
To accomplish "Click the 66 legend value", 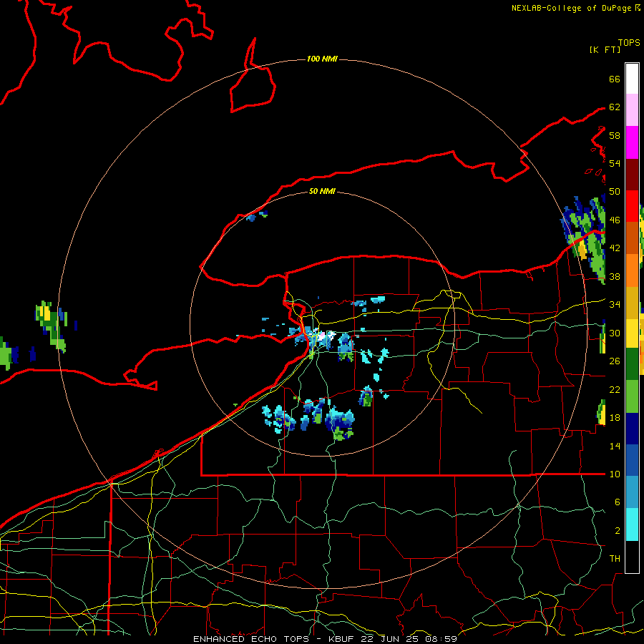I will (615, 79).
